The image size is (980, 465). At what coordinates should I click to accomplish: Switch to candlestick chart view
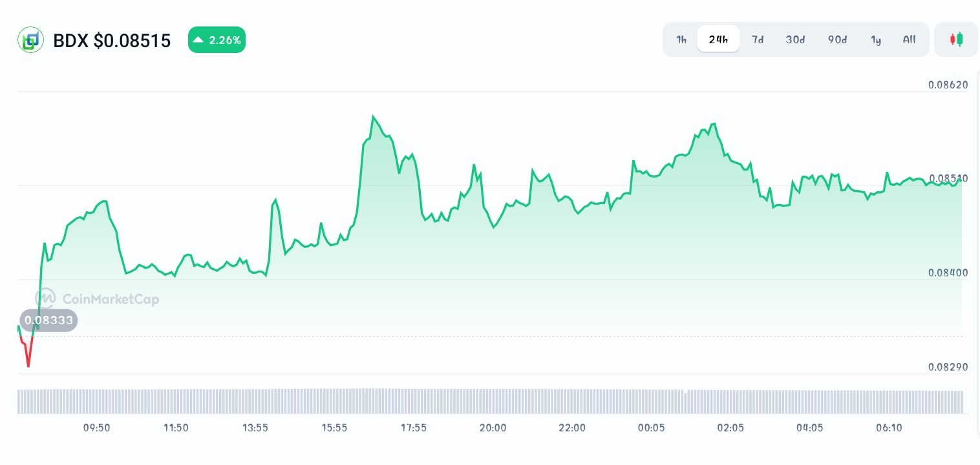tap(956, 39)
